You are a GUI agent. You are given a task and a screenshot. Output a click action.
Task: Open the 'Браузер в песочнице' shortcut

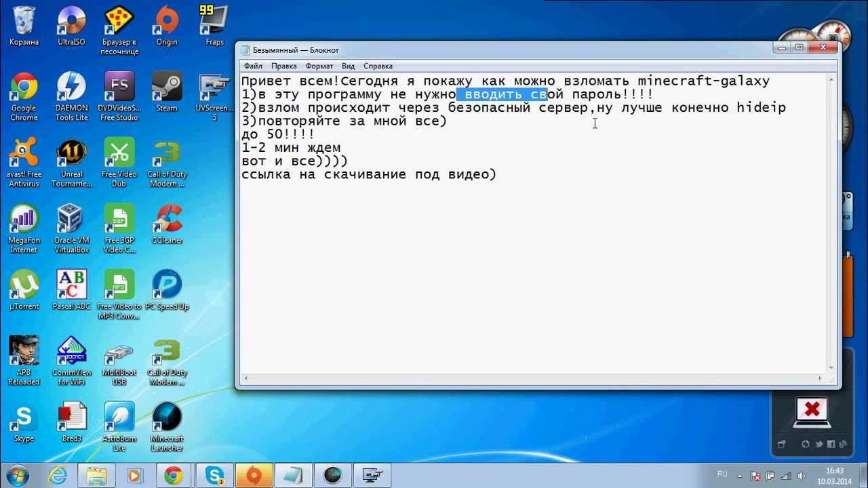tap(119, 30)
